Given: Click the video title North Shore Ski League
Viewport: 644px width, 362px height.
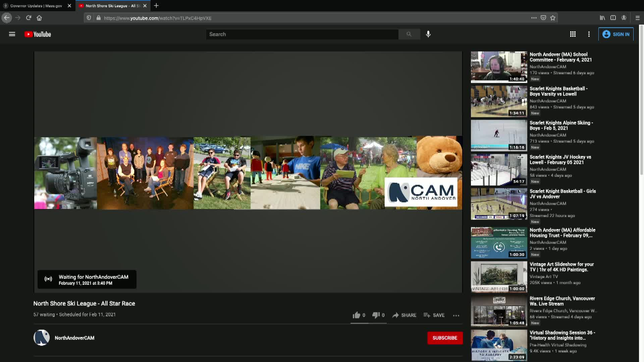Looking at the screenshot, I should click(x=84, y=303).
